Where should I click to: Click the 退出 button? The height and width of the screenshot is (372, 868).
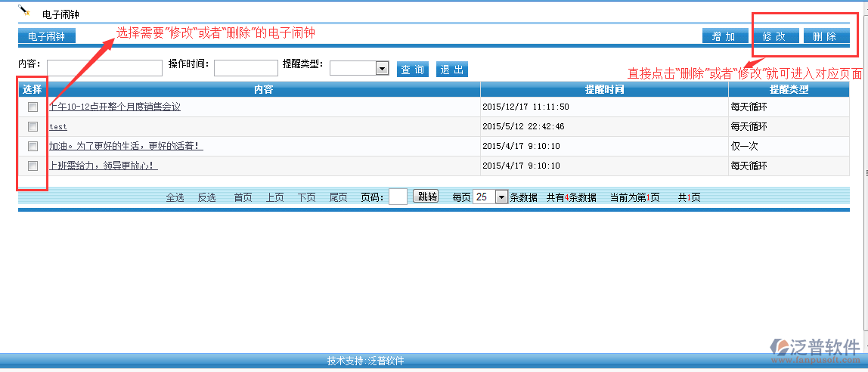[x=451, y=70]
